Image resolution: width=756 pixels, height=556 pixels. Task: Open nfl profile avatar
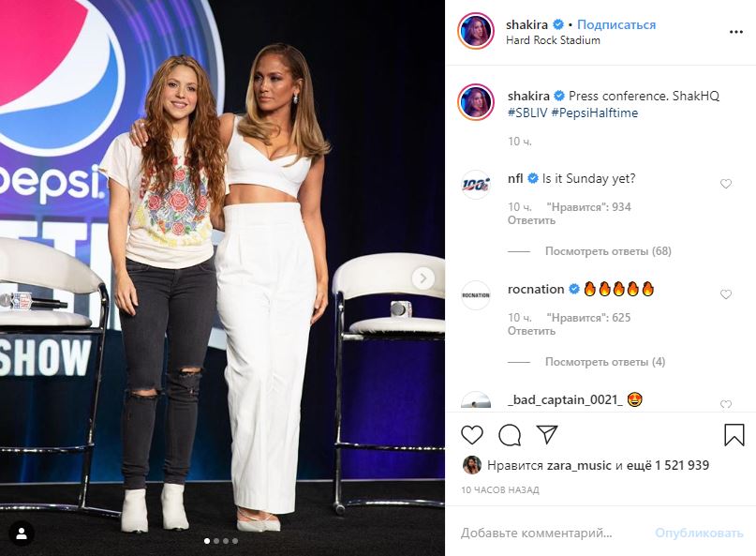tap(476, 185)
